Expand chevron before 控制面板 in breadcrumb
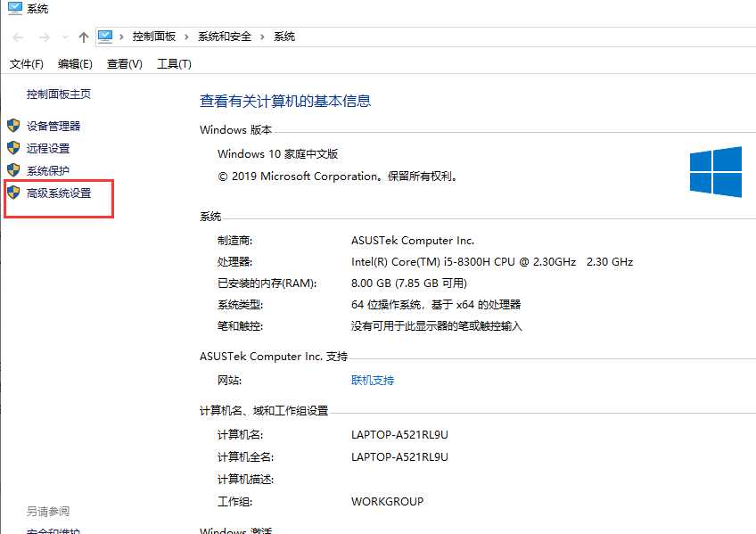Image resolution: width=756 pixels, height=534 pixels. point(121,37)
